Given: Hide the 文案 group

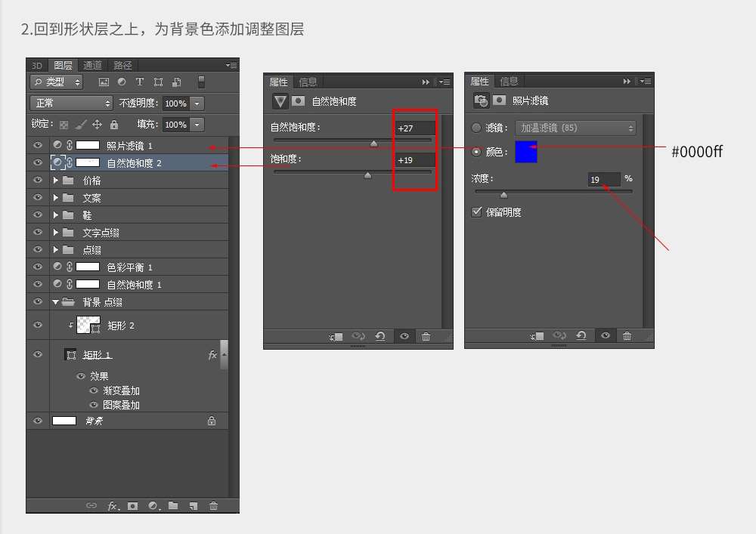Looking at the screenshot, I should pyautogui.click(x=38, y=197).
